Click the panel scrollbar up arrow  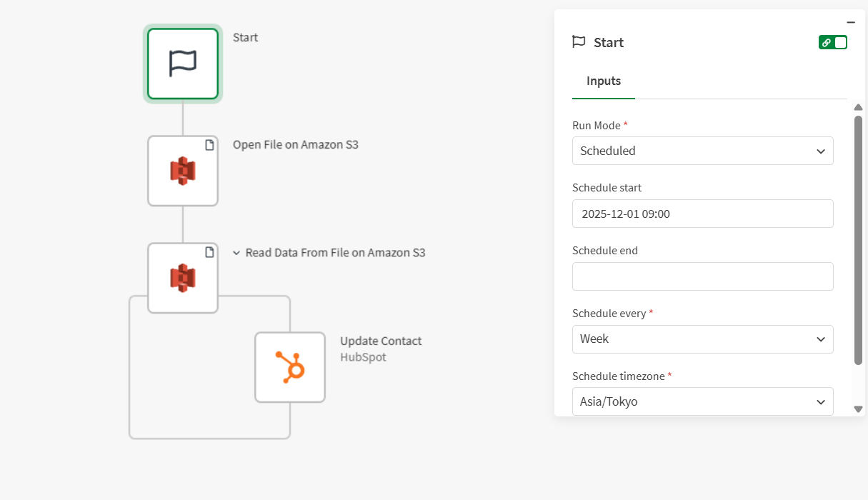[858, 107]
